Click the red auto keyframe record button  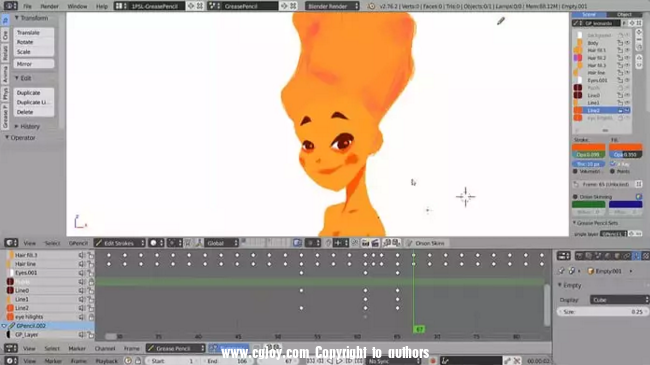433,361
